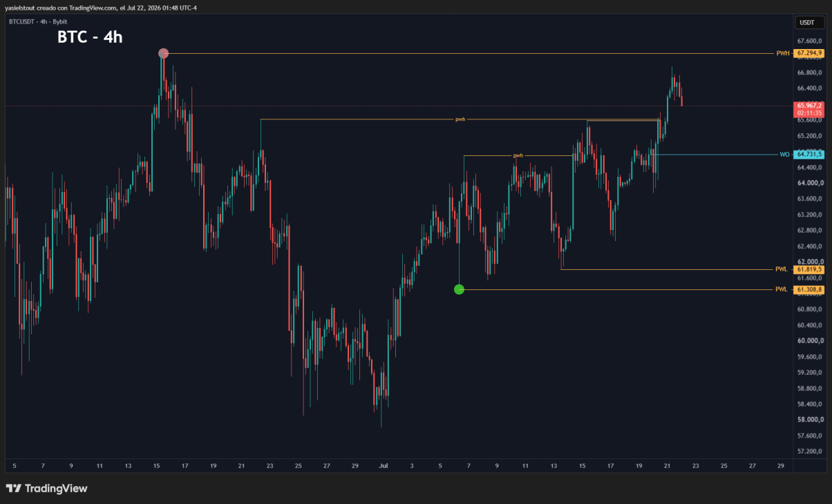This screenshot has height=504, width=832.
Task: Click the 66.800,0 price axis label
Action: click(809, 72)
